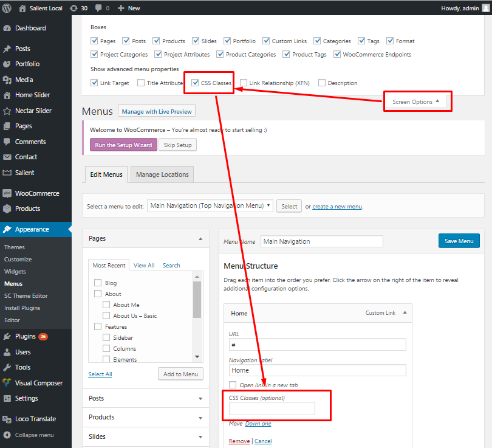Open Dashboard via its gauge icon
Image resolution: width=492 pixels, height=448 pixels.
click(7, 28)
